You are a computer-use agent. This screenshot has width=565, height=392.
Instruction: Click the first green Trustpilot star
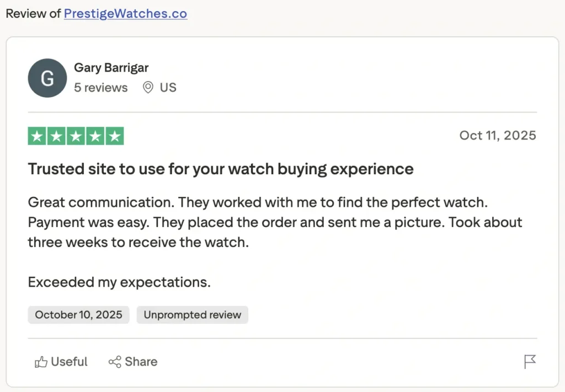click(38, 136)
